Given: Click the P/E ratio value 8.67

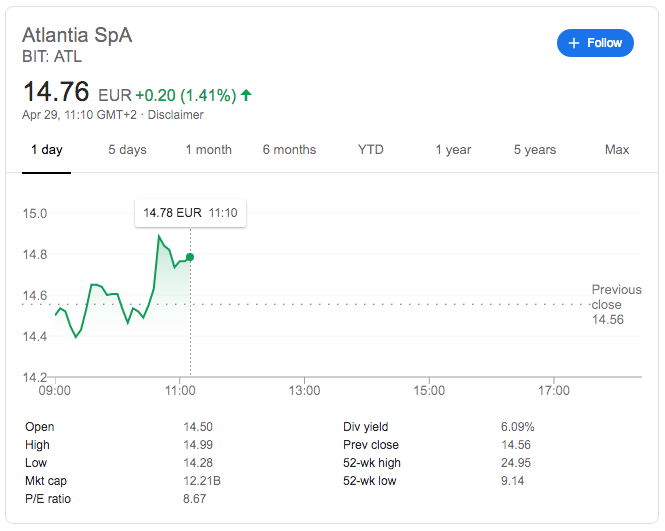Looking at the screenshot, I should pyautogui.click(x=195, y=499).
